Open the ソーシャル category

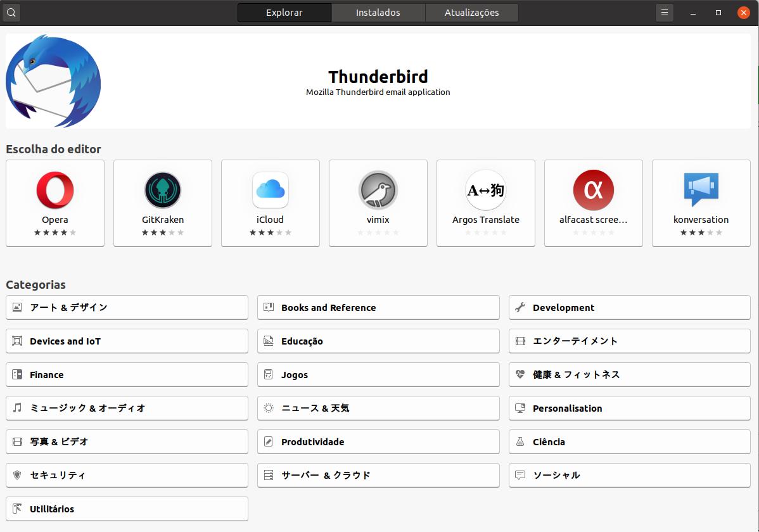click(x=630, y=475)
